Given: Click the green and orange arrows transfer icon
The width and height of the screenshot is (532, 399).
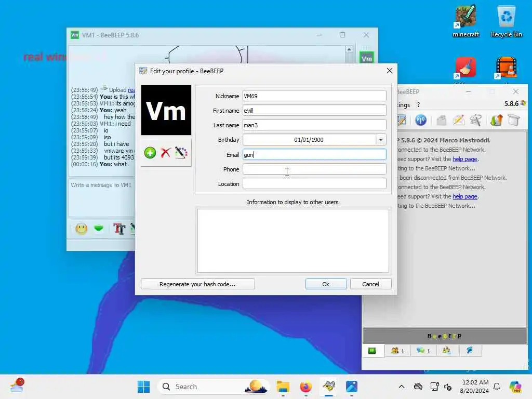Looking at the screenshot, I should 496,120.
